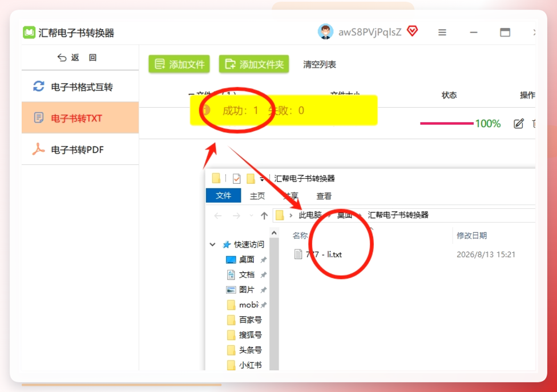This screenshot has height=392, width=557.
Task: Minimize the 汇帮电子书转换器 window
Action: pyautogui.click(x=474, y=33)
